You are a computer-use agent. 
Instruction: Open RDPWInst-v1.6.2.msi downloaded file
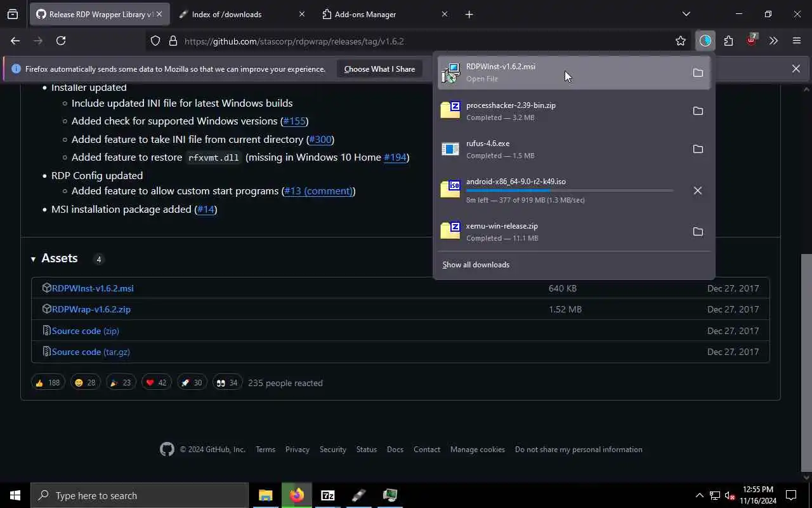561,72
